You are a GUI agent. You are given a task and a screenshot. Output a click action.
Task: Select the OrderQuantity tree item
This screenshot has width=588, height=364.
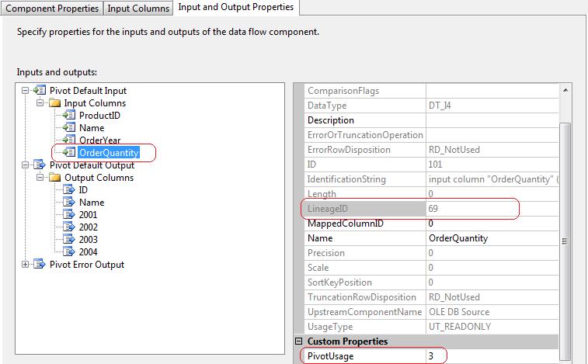coord(108,153)
